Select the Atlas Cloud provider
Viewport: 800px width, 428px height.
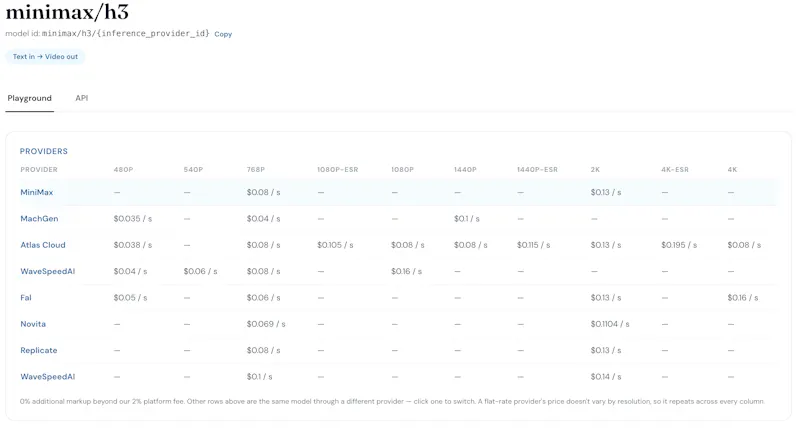[43, 245]
